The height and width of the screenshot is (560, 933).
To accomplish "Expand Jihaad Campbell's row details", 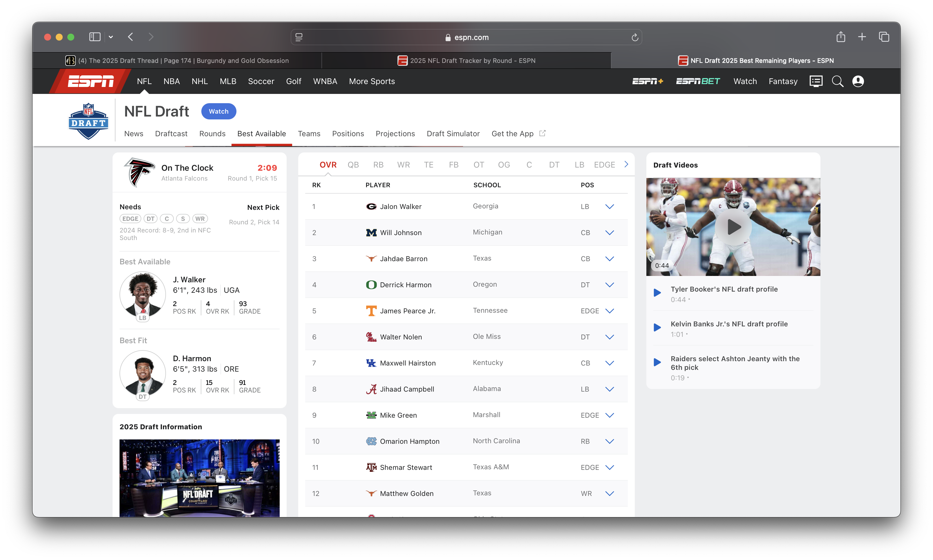I will click(x=610, y=389).
